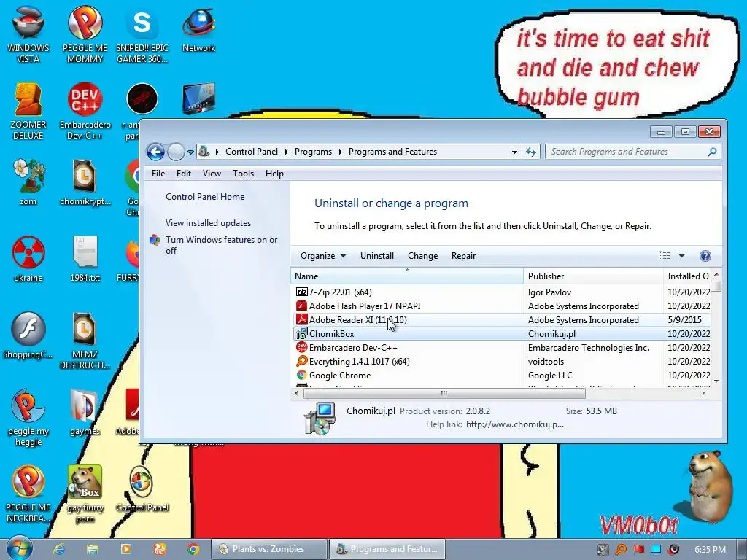
Task: Select the ShoppingC... Flash desktop icon
Action: pyautogui.click(x=28, y=335)
